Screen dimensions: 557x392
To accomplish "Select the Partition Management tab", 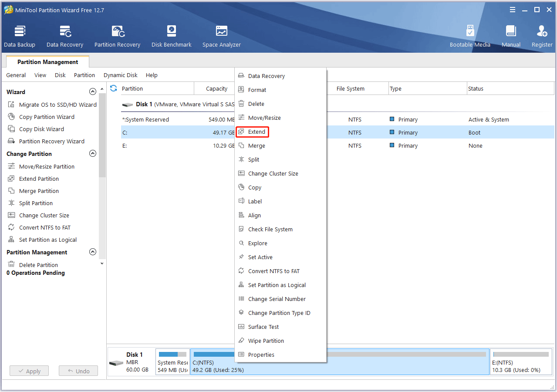I will [x=47, y=62].
